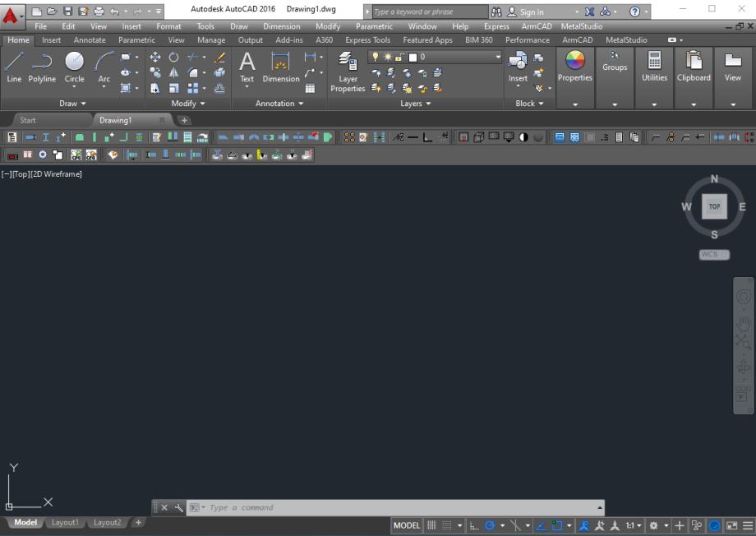Toggle object snap tracking in status bar
Image resolution: width=756 pixels, height=536 pixels.
click(x=541, y=525)
